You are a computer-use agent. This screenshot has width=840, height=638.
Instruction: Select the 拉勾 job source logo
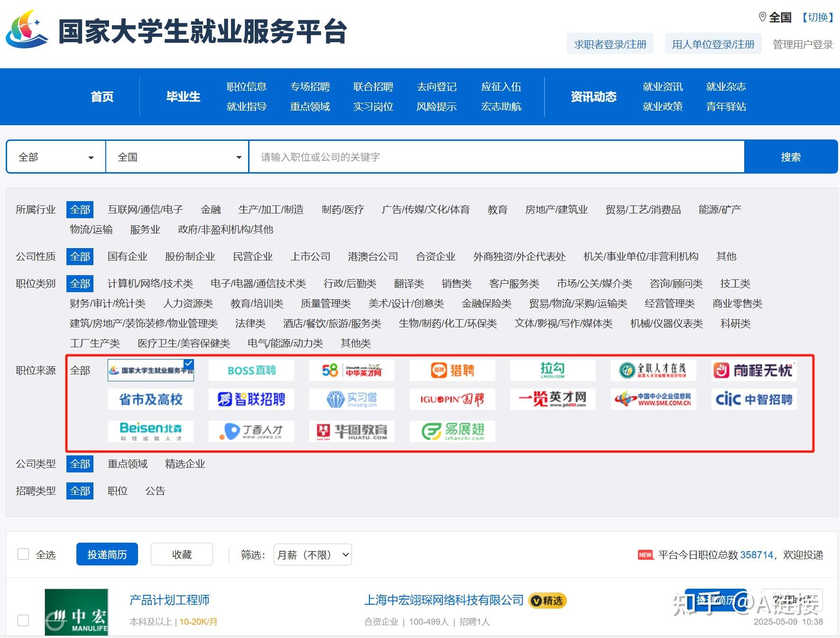[553, 370]
